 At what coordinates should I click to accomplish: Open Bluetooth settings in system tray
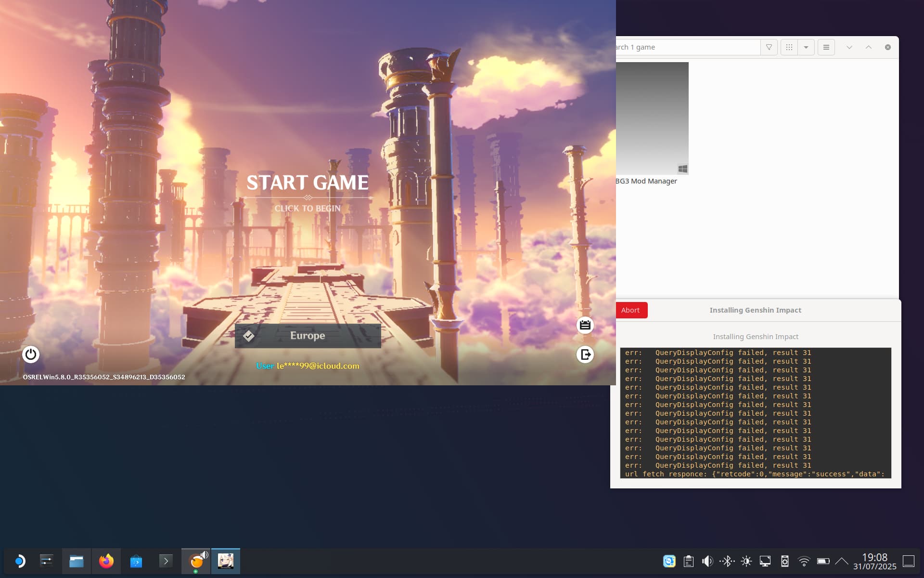(x=727, y=561)
